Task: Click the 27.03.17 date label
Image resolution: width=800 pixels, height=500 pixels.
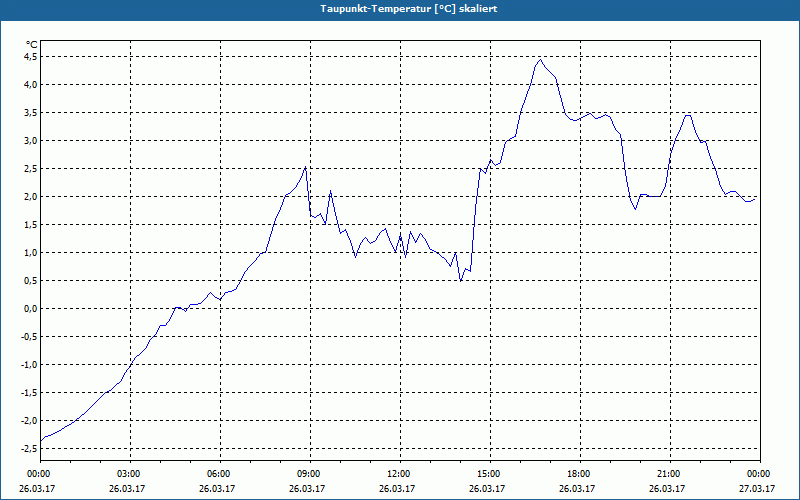Action: click(757, 489)
